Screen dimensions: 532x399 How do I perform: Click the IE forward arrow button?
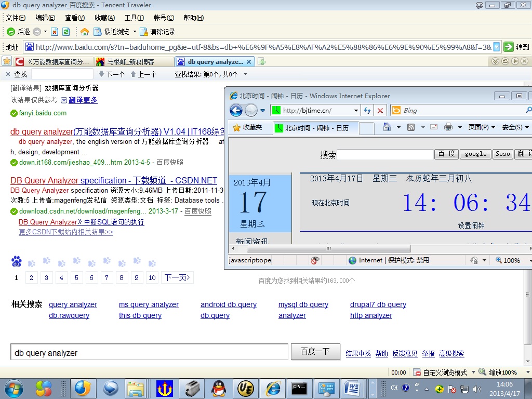[x=251, y=110]
